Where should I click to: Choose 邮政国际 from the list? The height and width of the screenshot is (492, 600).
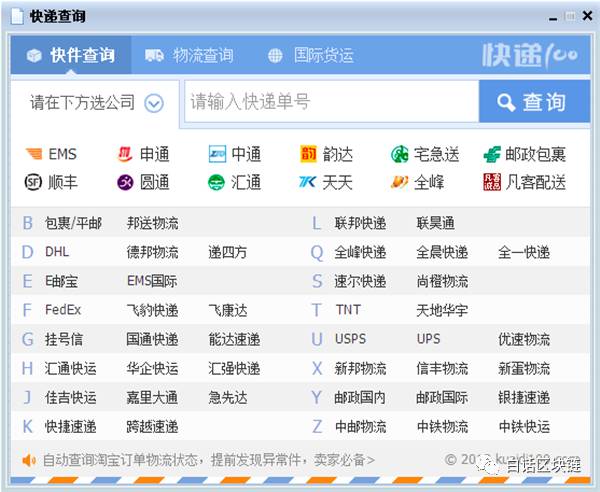pos(442,398)
